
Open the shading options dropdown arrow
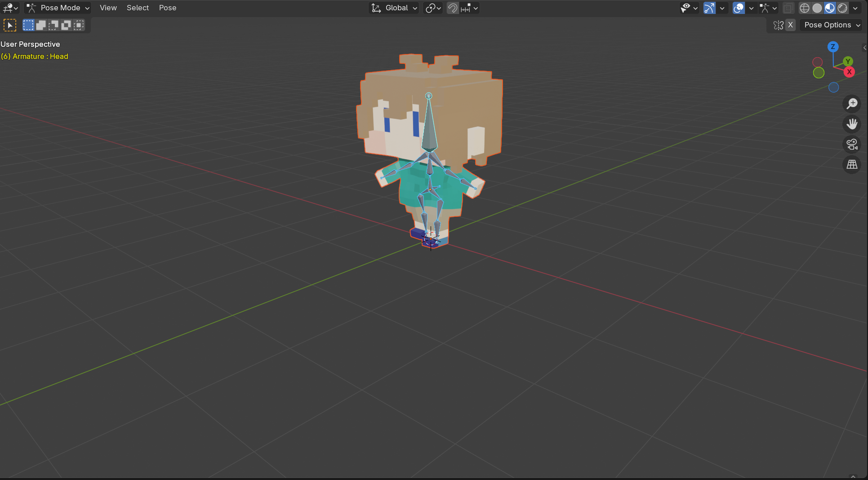point(855,8)
